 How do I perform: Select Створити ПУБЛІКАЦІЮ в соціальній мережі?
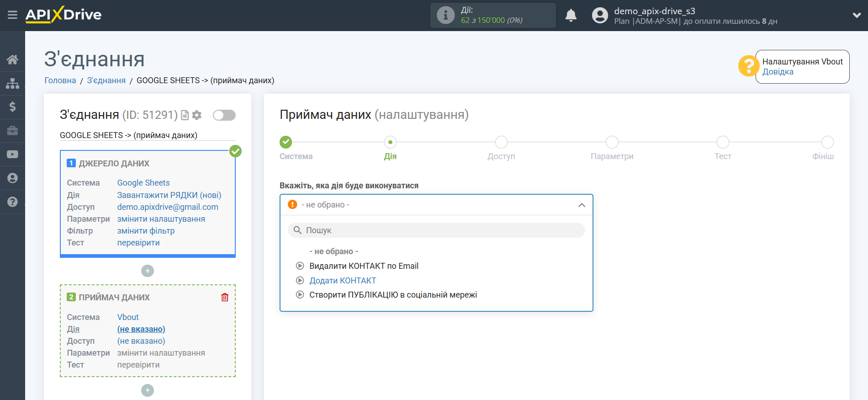point(393,295)
